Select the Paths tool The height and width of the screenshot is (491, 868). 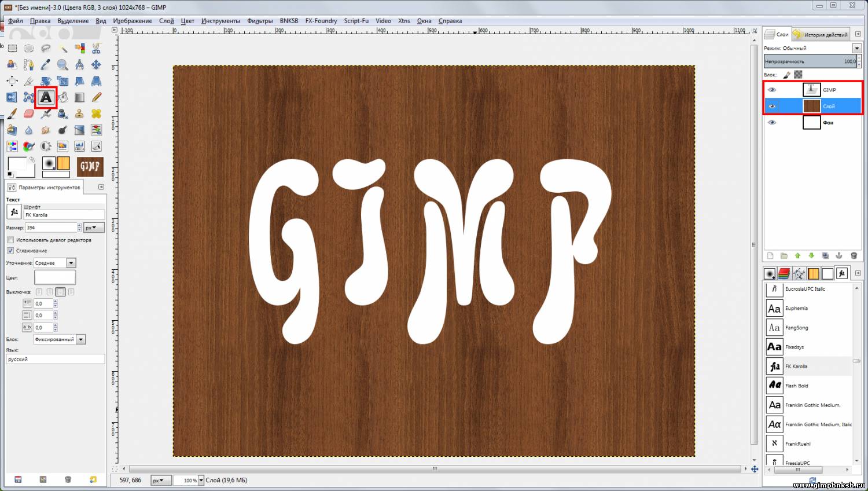tap(29, 64)
